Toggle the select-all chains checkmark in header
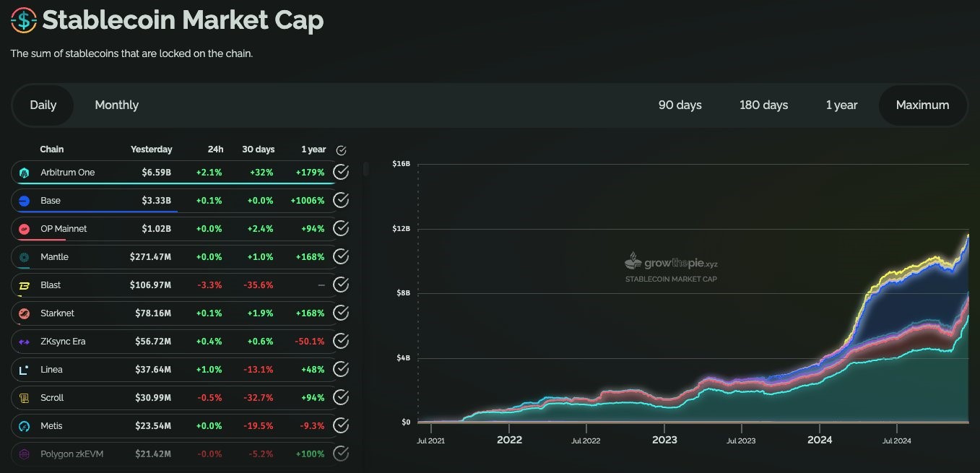980x473 pixels. [342, 150]
